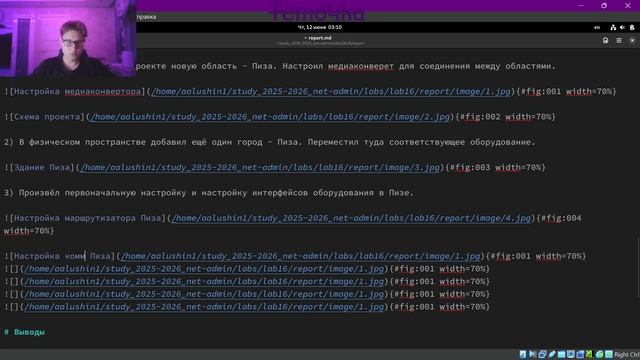Click the word 'Пиза' in 'Настройка комм Пиза'
The height and width of the screenshot is (360, 640).
[100, 256]
